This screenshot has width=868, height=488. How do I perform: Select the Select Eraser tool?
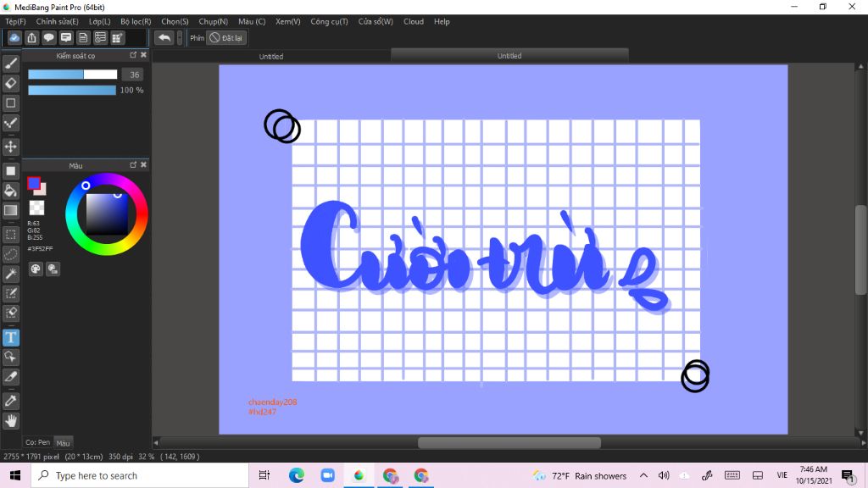click(10, 313)
